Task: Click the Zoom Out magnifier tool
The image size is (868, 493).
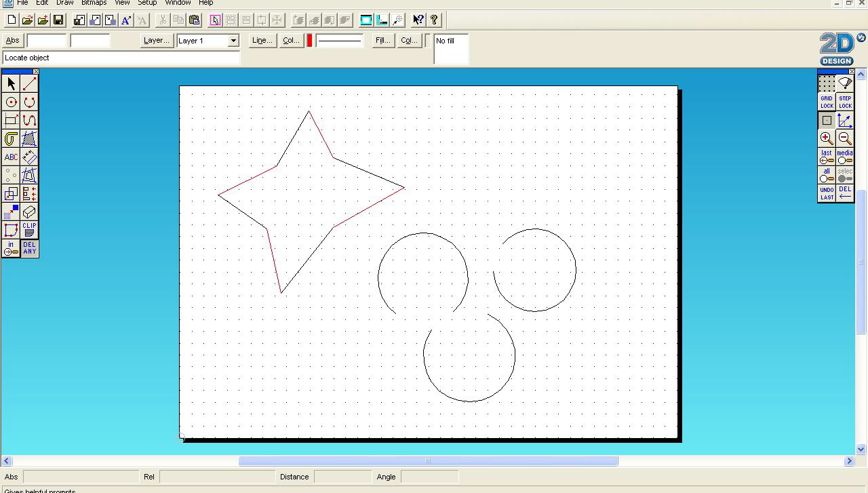Action: click(x=844, y=138)
